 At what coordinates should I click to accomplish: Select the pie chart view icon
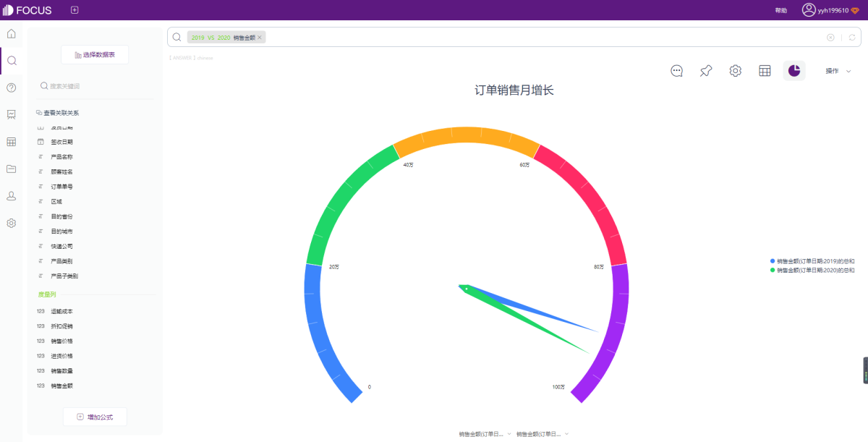[x=794, y=71]
